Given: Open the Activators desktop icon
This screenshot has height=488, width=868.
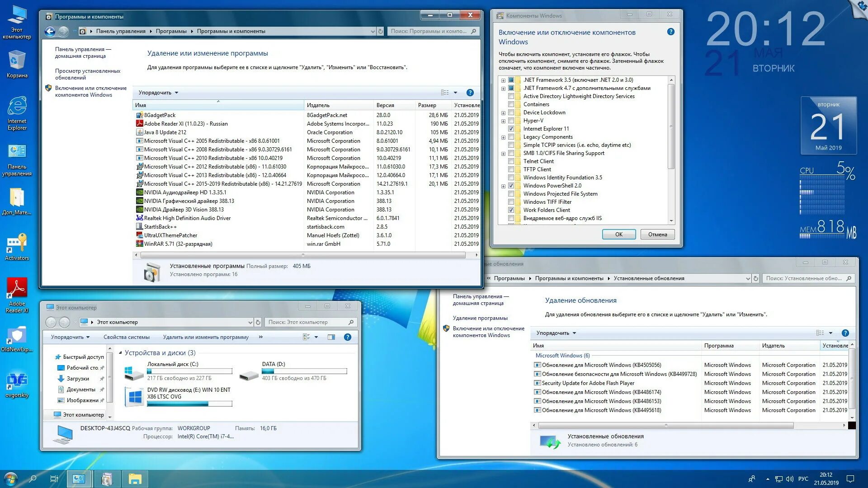Looking at the screenshot, I should pyautogui.click(x=17, y=244).
